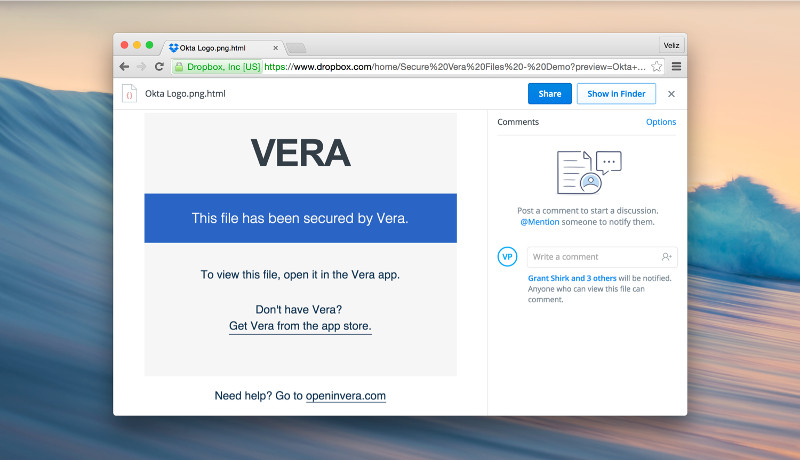Close the file preview with X

(x=671, y=94)
